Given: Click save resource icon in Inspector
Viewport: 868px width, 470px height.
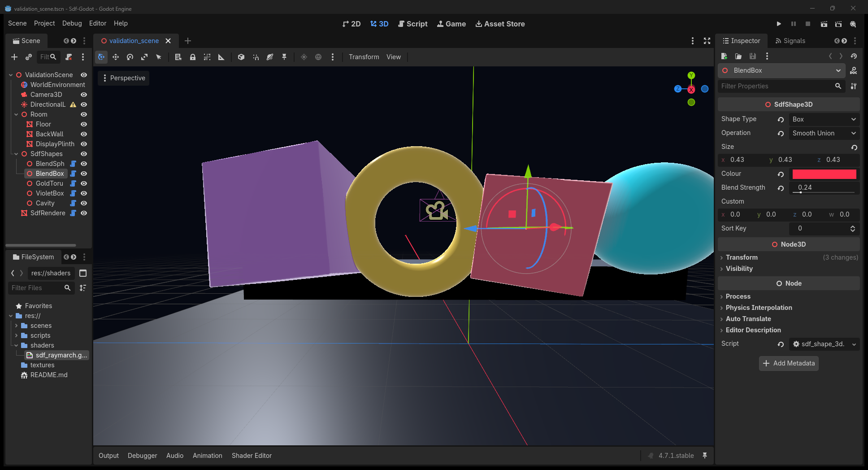Looking at the screenshot, I should point(753,56).
